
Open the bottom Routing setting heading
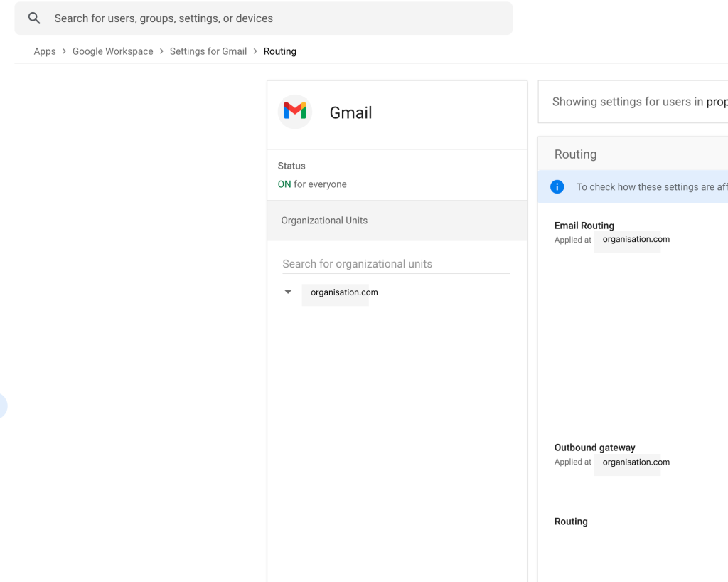571,521
